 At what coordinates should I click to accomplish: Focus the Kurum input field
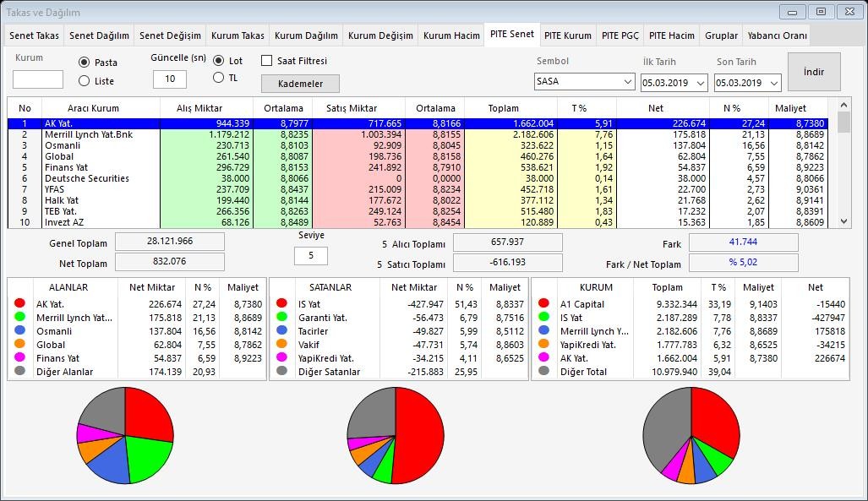click(x=38, y=79)
